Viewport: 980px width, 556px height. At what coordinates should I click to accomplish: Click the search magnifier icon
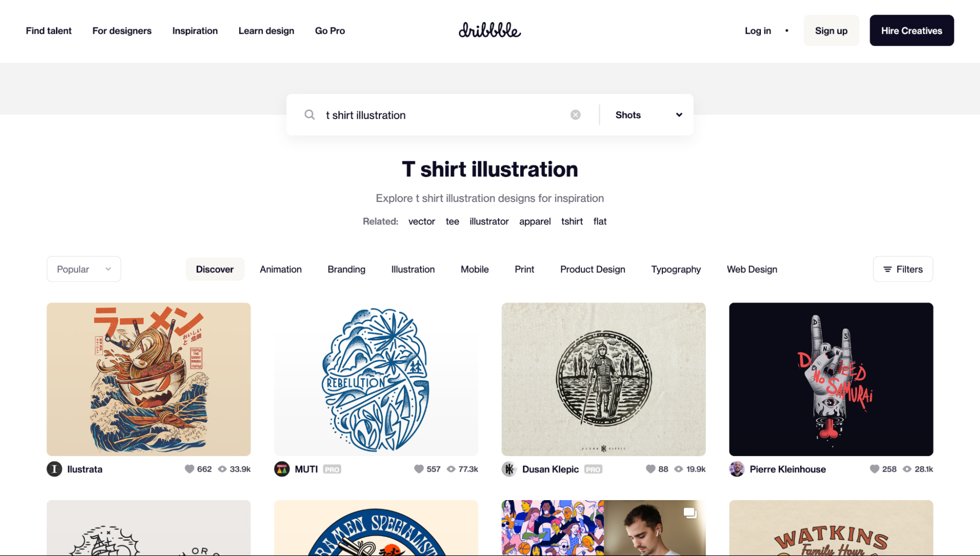pyautogui.click(x=309, y=114)
